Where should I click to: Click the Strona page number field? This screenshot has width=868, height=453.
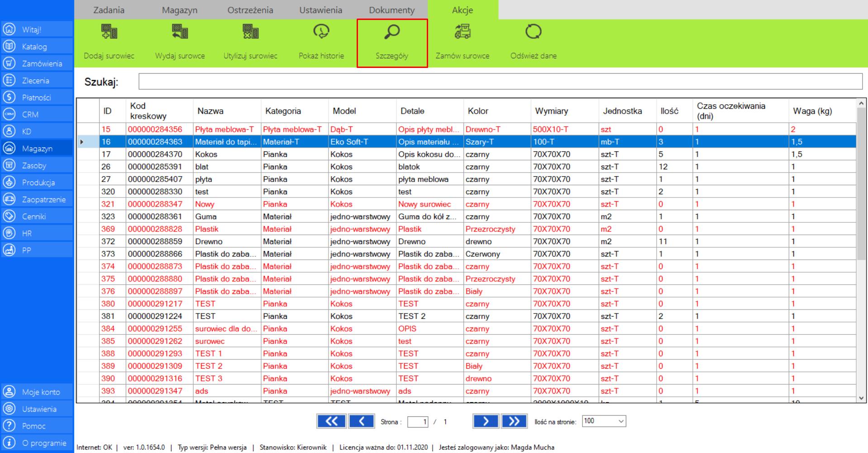pos(418,422)
